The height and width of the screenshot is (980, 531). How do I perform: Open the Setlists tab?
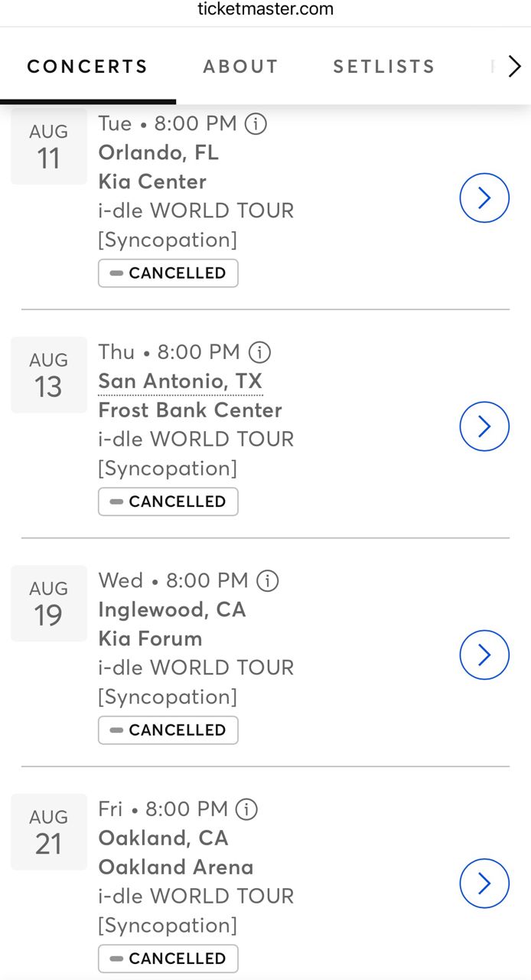383,67
